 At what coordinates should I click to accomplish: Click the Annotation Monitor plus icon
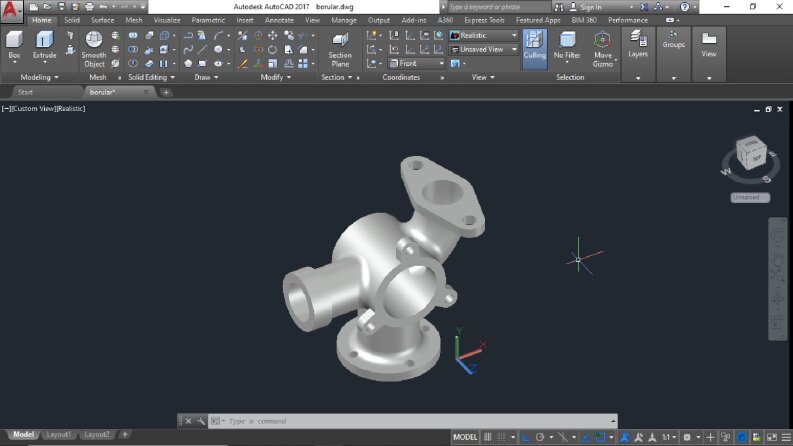pyautogui.click(x=710, y=437)
